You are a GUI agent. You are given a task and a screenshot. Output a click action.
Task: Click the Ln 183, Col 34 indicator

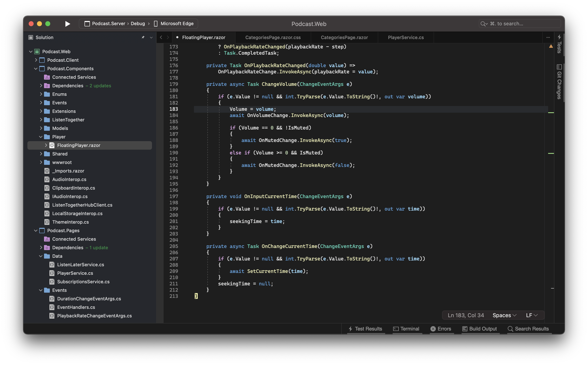click(x=465, y=315)
